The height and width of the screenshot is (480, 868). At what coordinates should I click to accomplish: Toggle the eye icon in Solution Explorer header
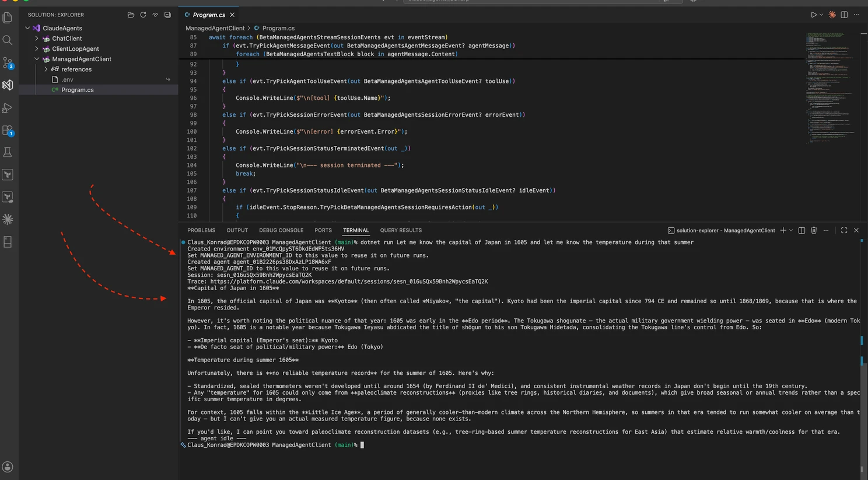155,15
